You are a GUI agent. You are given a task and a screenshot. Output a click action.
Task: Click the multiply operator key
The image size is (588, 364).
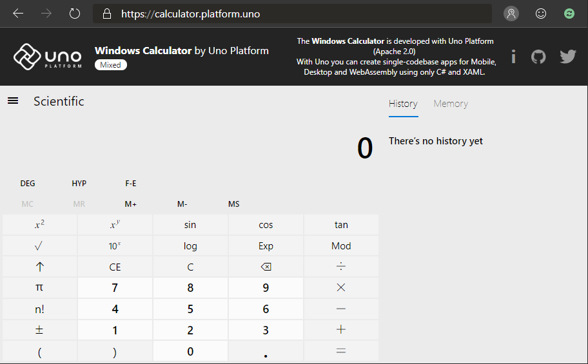coord(341,288)
